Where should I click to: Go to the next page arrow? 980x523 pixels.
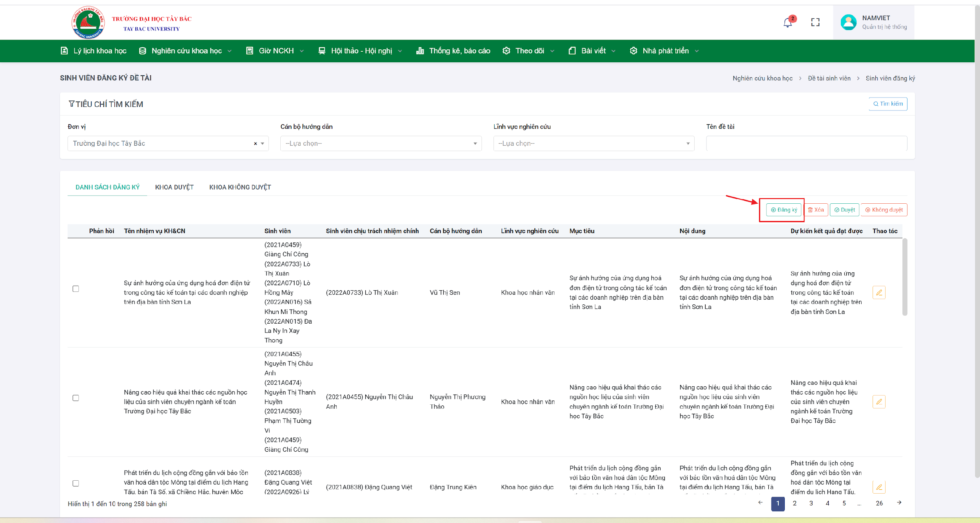point(899,503)
